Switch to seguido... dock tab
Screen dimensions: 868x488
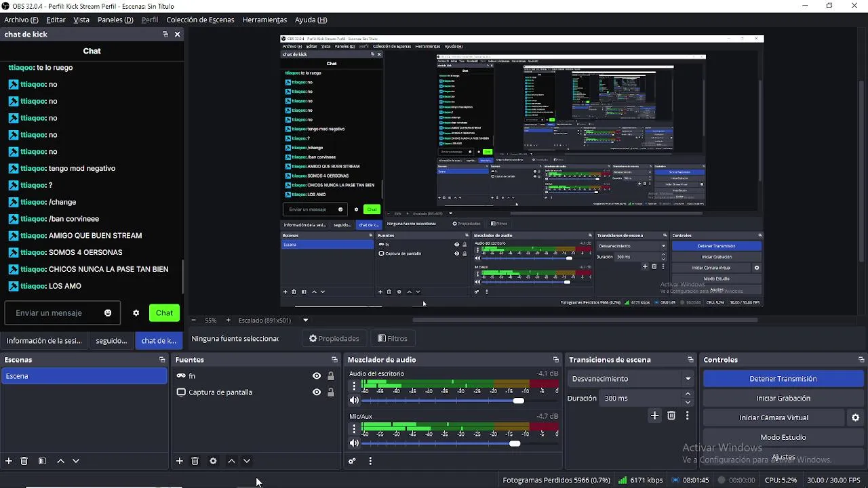(111, 341)
